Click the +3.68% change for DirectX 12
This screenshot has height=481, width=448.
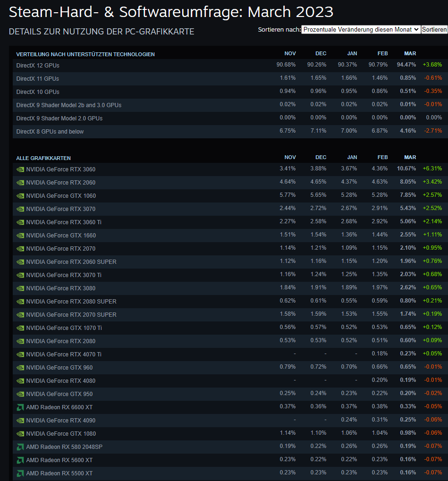click(x=432, y=64)
